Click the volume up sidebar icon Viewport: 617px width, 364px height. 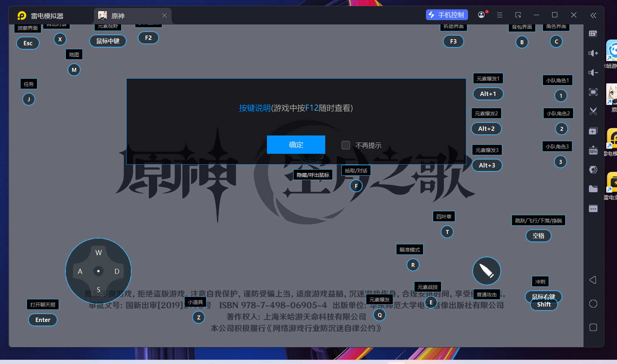click(593, 53)
